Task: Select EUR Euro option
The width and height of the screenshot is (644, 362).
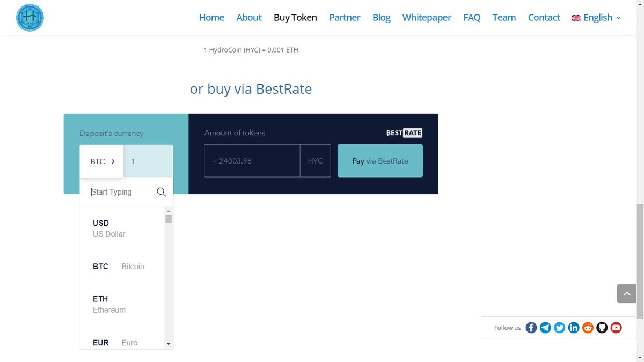Action: pos(122,342)
